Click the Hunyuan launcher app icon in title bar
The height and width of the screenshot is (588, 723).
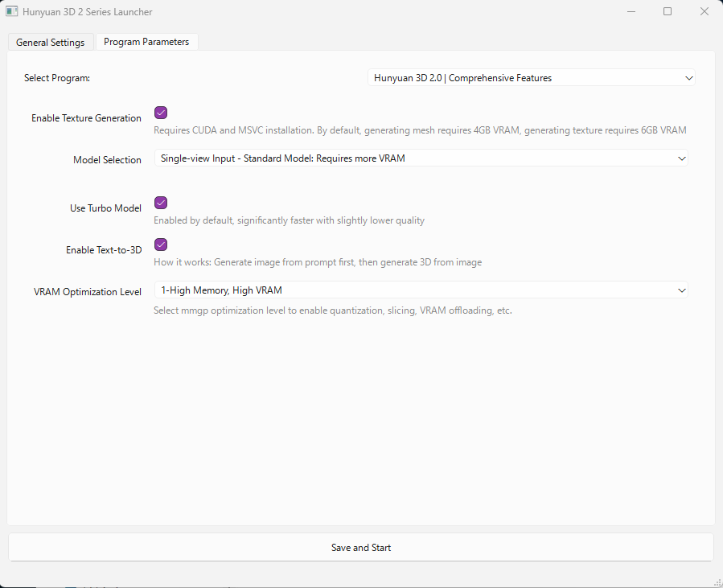coord(12,12)
